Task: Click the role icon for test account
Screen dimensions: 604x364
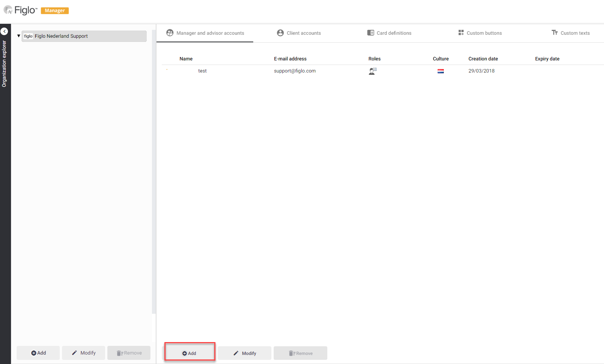Action: (373, 71)
